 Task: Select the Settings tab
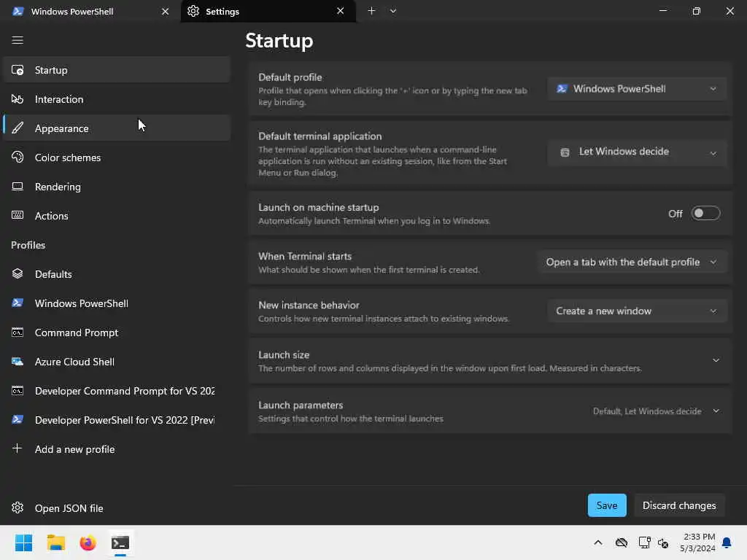pyautogui.click(x=268, y=12)
